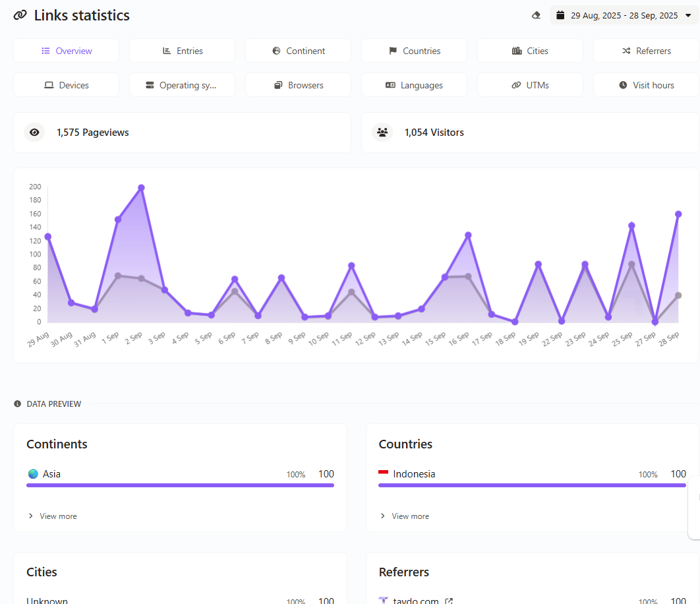Click the eraser icon beside date range
The image size is (700, 604).
pyautogui.click(x=536, y=15)
